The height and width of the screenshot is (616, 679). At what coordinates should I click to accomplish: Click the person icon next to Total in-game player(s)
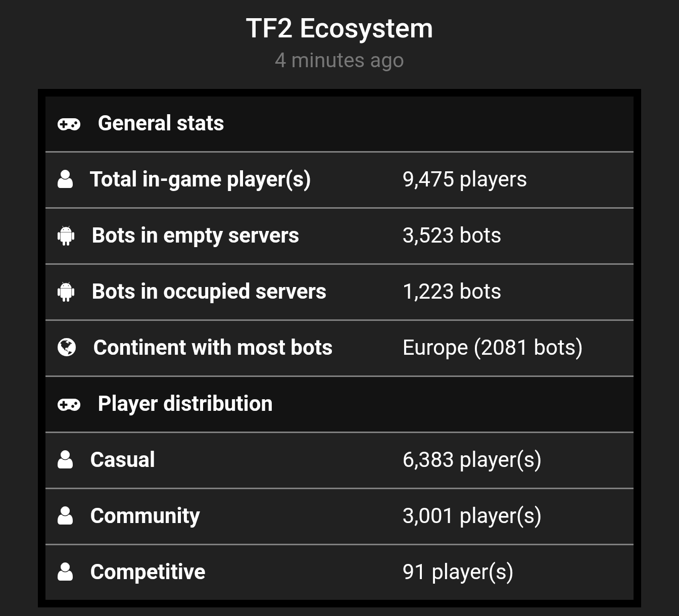pos(65,179)
